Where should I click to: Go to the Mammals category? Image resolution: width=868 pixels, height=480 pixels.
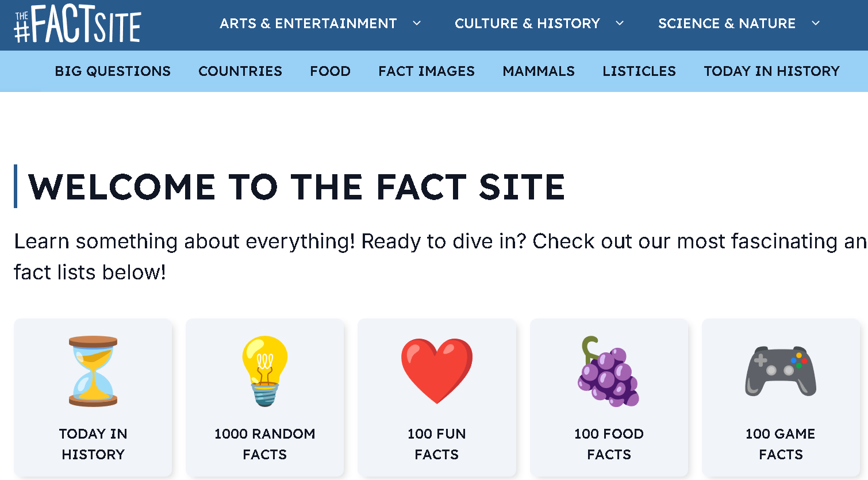(x=539, y=71)
